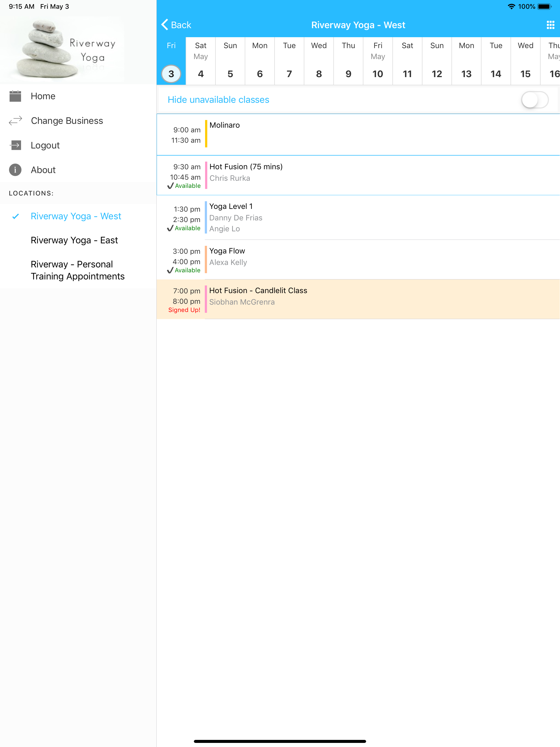
Task: Switch to Riverway Yoga - East location
Action: tap(78, 240)
